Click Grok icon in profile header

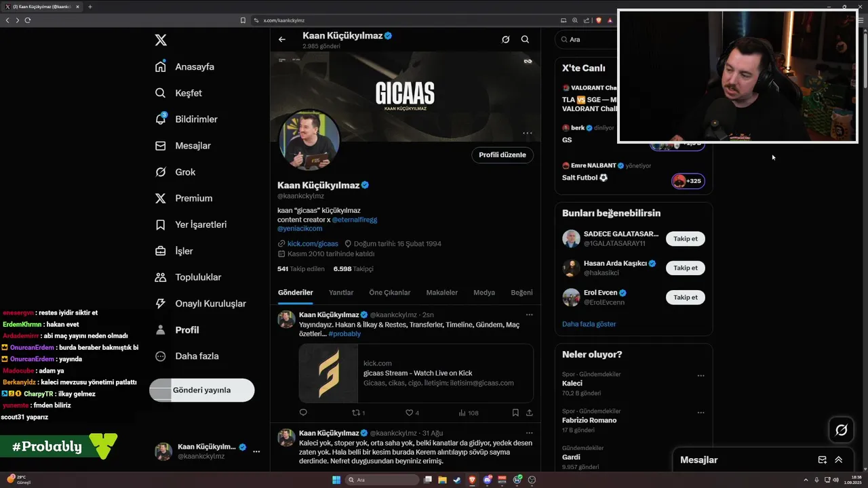coord(505,39)
